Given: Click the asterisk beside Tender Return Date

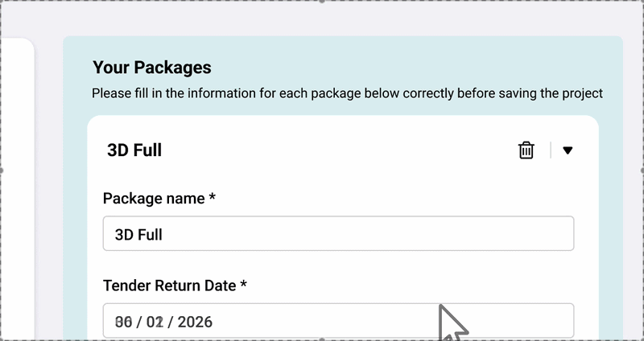Looking at the screenshot, I should coord(243,286).
